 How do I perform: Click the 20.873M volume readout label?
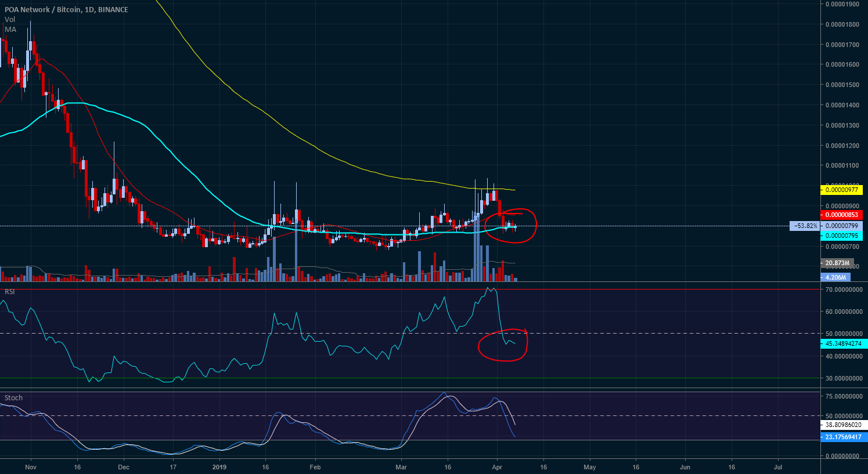pyautogui.click(x=838, y=263)
